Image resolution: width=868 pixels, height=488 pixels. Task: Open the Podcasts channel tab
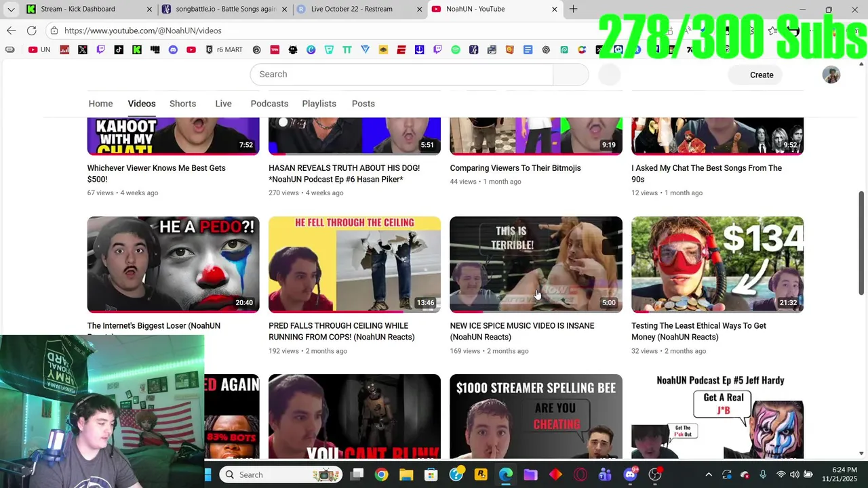click(x=269, y=104)
